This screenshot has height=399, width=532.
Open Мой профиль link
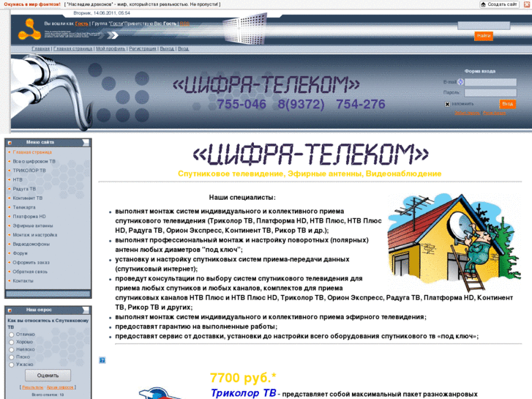110,48
